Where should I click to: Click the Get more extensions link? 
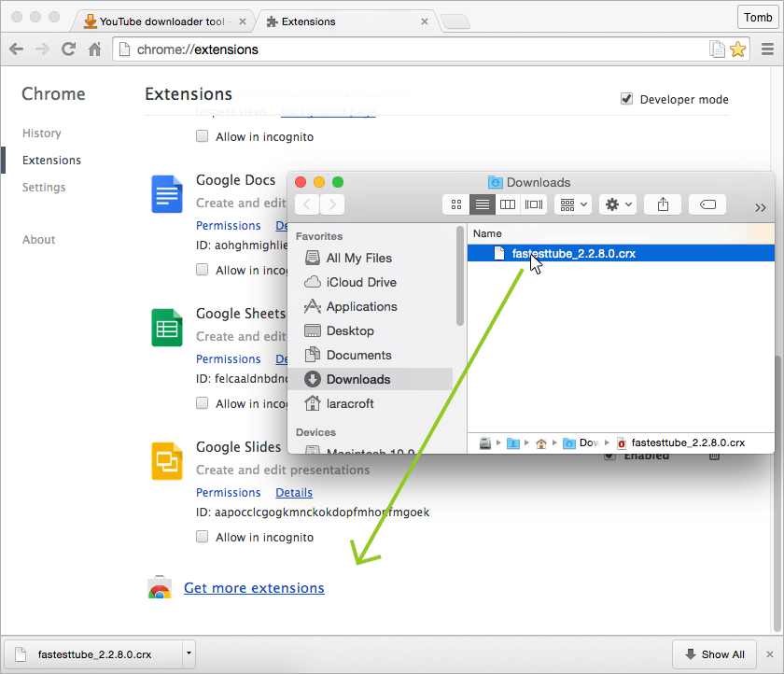[254, 588]
